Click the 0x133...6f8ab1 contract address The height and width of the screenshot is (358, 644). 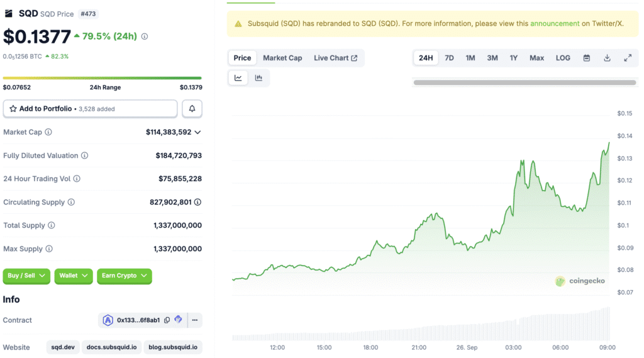click(x=138, y=320)
